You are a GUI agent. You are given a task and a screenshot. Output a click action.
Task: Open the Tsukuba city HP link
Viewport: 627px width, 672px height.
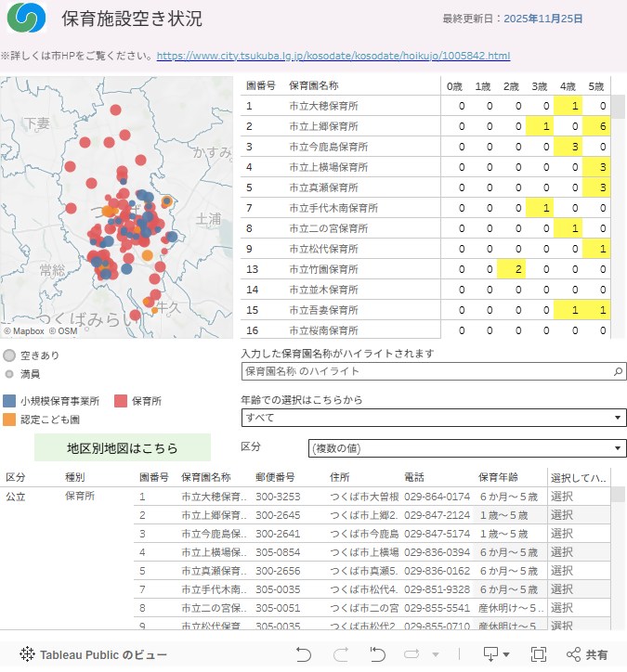[x=333, y=57]
